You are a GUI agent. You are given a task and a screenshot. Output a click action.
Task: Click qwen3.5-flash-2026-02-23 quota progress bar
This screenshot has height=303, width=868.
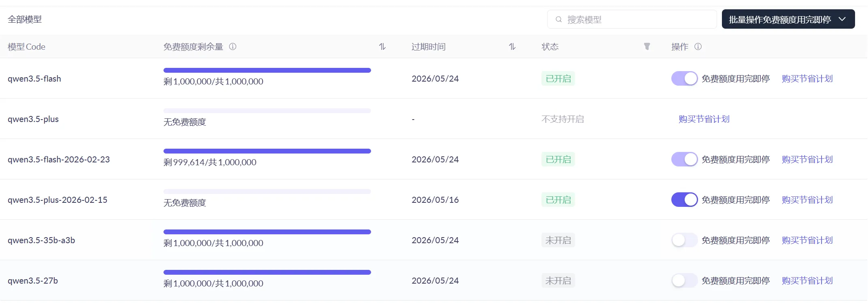(267, 151)
